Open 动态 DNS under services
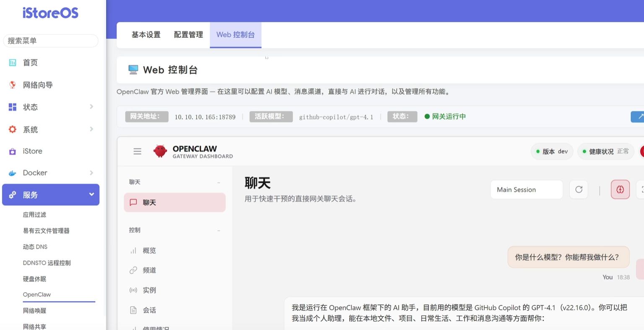The image size is (644, 330). (35, 247)
